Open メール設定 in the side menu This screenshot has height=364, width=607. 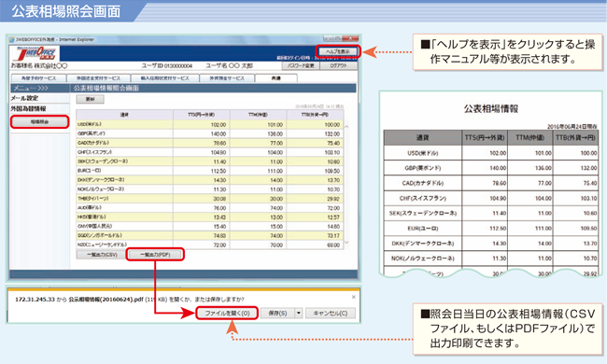pyautogui.click(x=24, y=98)
